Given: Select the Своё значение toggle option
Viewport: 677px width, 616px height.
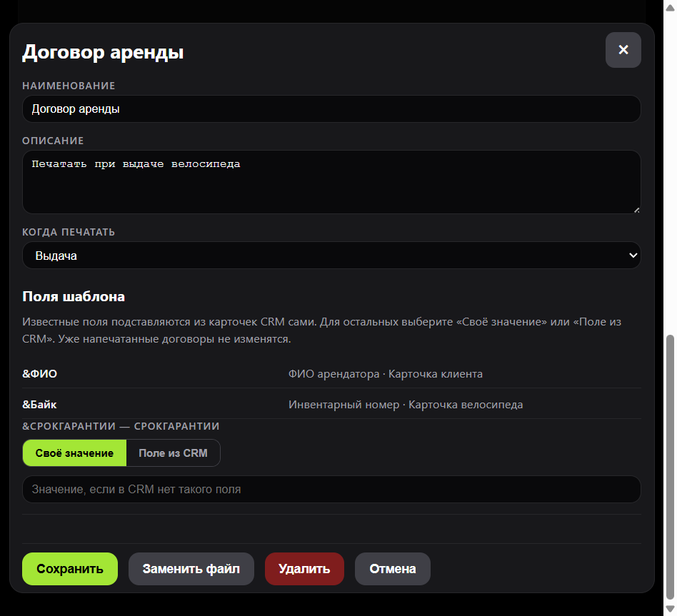Looking at the screenshot, I should click(x=74, y=453).
